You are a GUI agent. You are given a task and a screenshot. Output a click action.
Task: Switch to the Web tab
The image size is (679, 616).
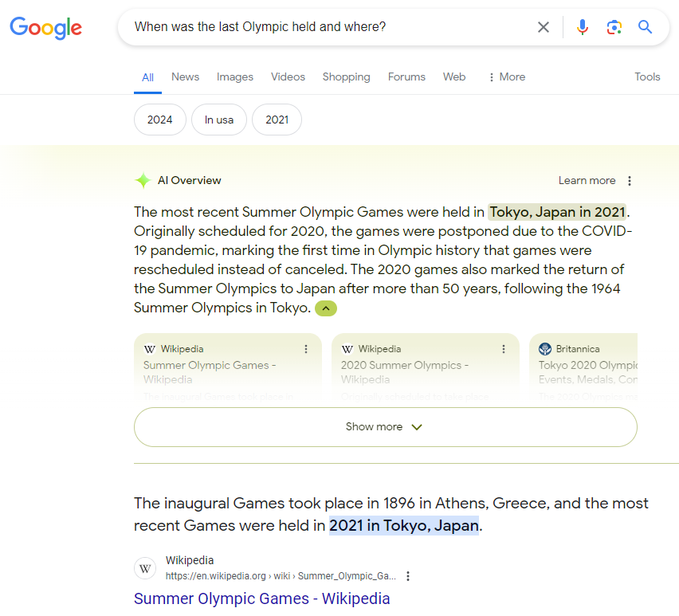(x=454, y=77)
